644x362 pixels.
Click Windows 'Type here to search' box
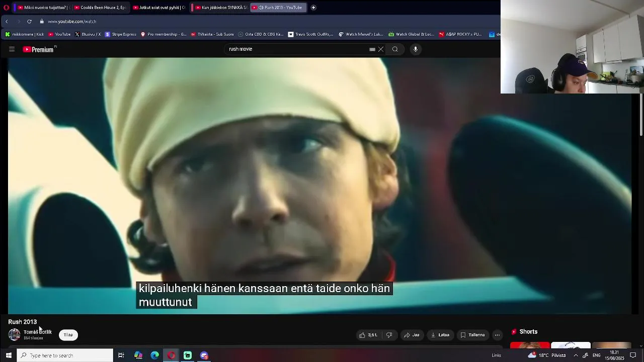[65, 355]
